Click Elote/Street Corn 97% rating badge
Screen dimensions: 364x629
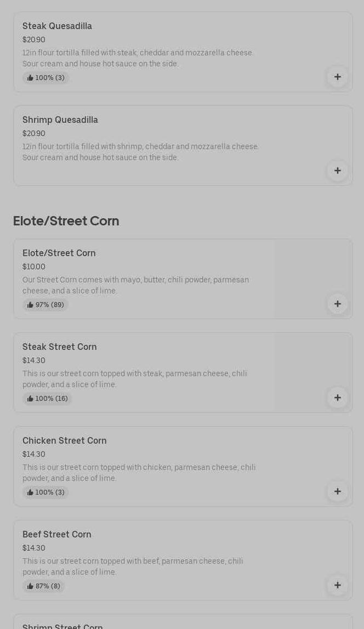pyautogui.click(x=46, y=305)
